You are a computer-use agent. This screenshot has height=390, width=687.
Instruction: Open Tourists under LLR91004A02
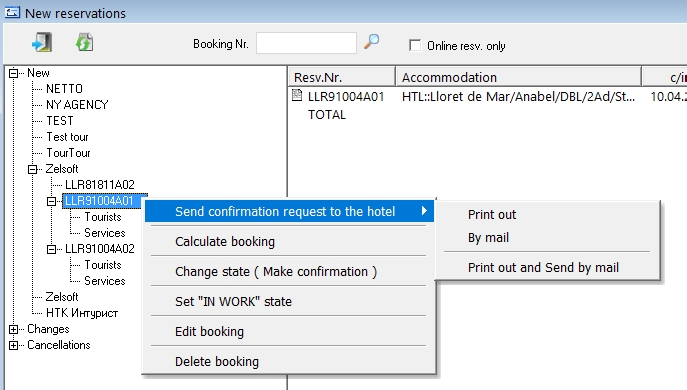(103, 265)
